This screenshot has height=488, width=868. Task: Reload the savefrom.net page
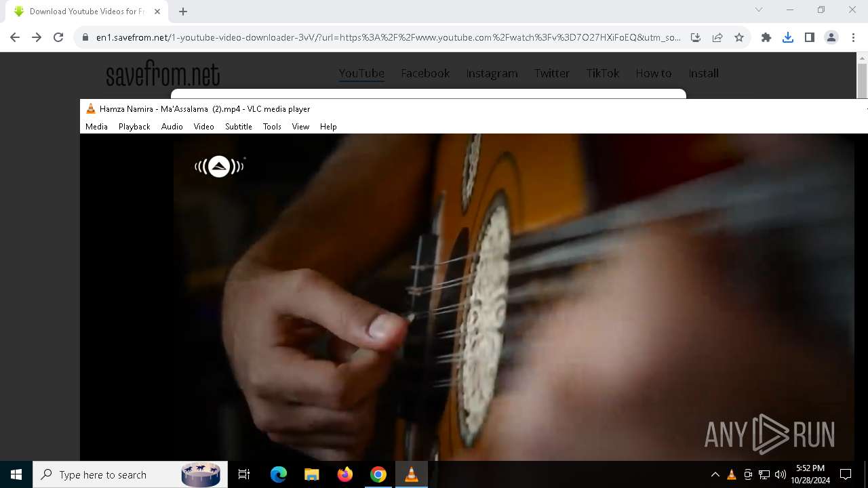[x=58, y=38]
